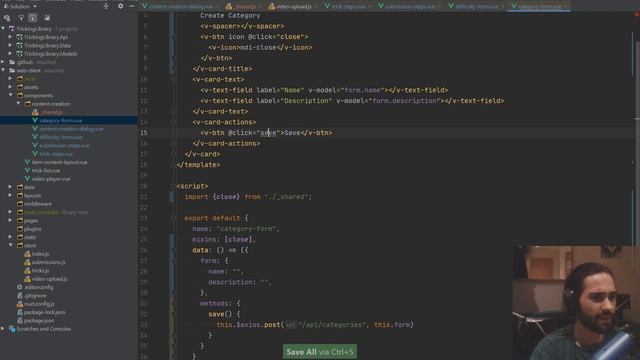Toggle the preview icon in explorer toolbar
Screen dimensions: 640x360
[x=47, y=18]
